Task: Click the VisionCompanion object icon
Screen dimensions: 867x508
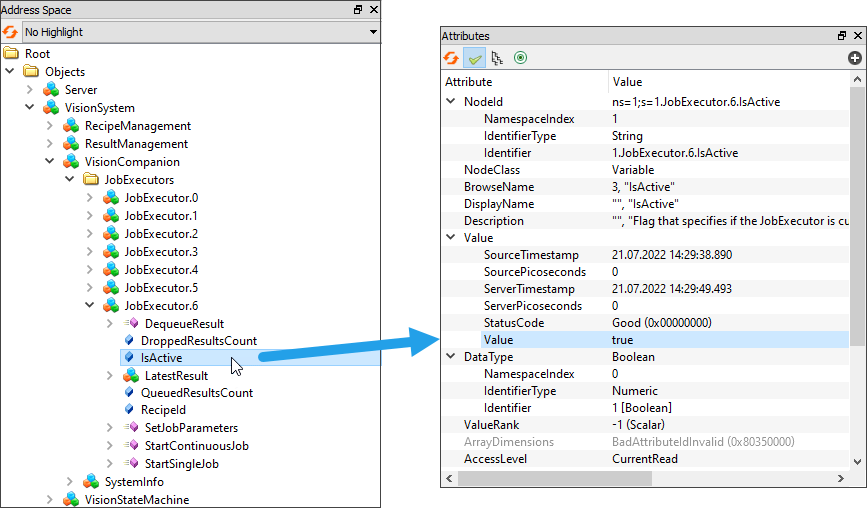Action: pos(71,162)
